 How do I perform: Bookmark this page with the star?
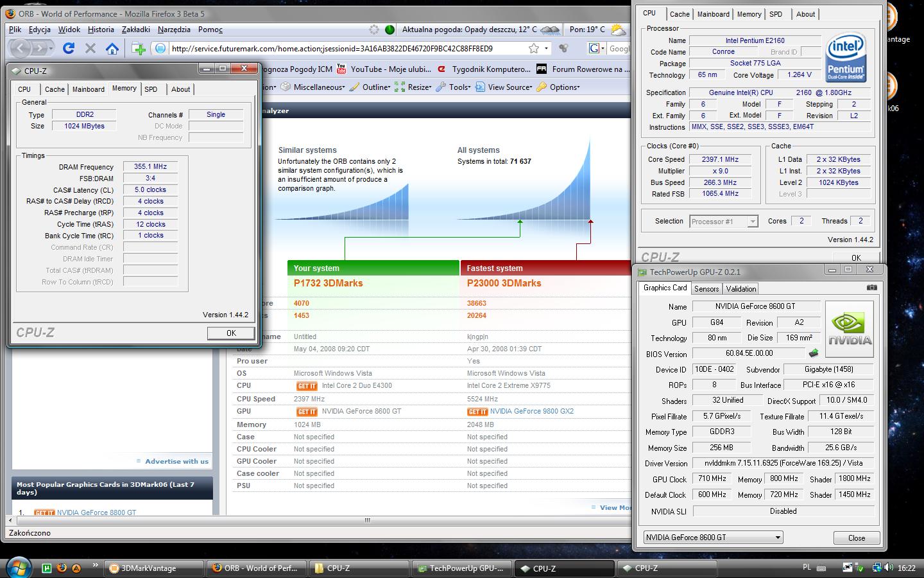click(x=533, y=48)
